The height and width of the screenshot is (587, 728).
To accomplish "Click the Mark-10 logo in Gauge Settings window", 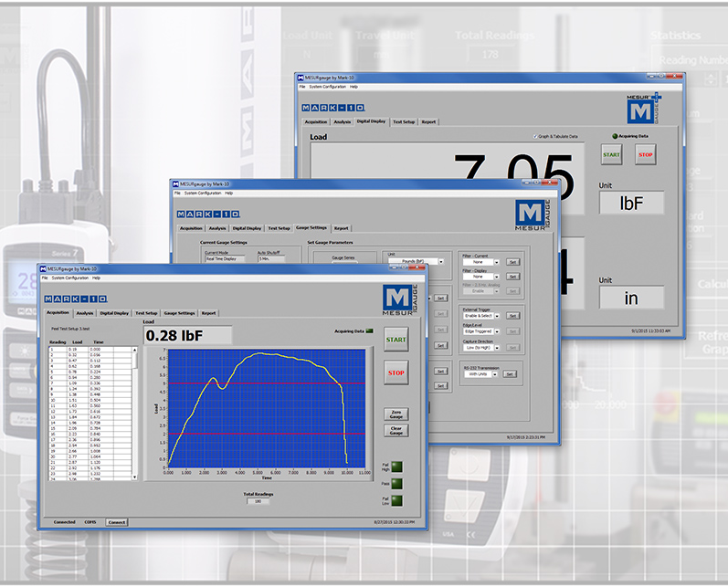I will pyautogui.click(x=208, y=214).
